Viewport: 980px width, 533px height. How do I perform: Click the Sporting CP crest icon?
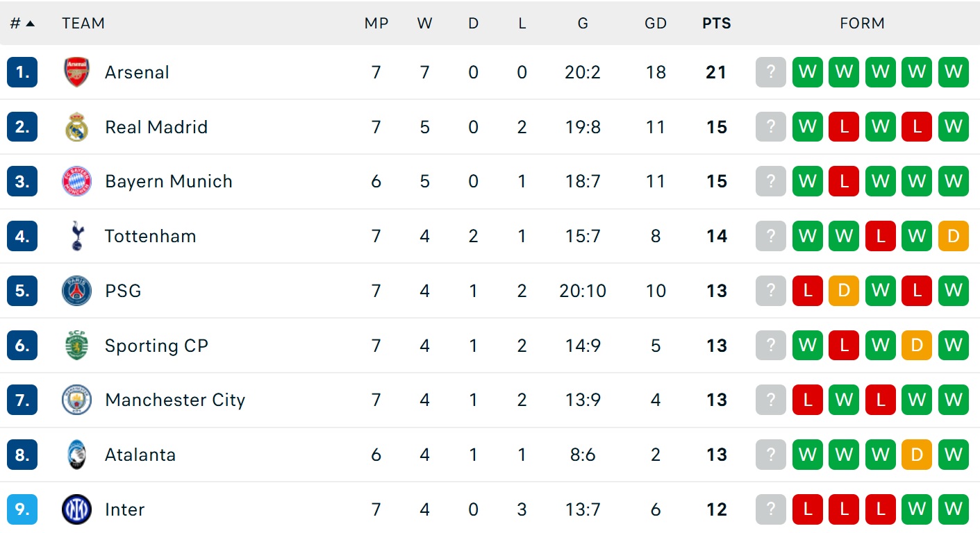click(x=76, y=346)
